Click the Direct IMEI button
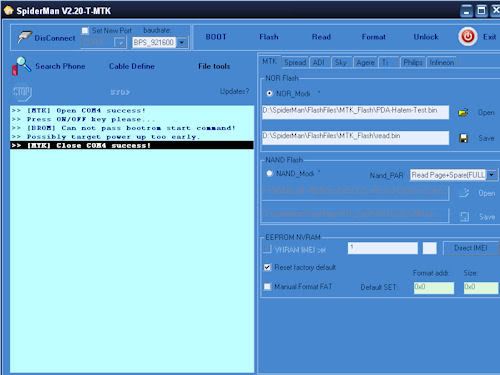Image resolution: width=500 pixels, height=375 pixels. click(x=471, y=248)
